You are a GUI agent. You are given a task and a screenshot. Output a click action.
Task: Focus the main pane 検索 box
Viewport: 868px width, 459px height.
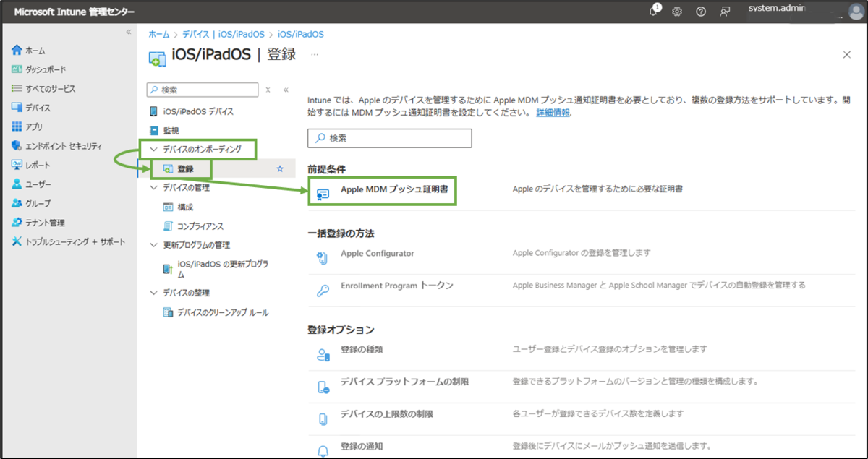coord(390,138)
